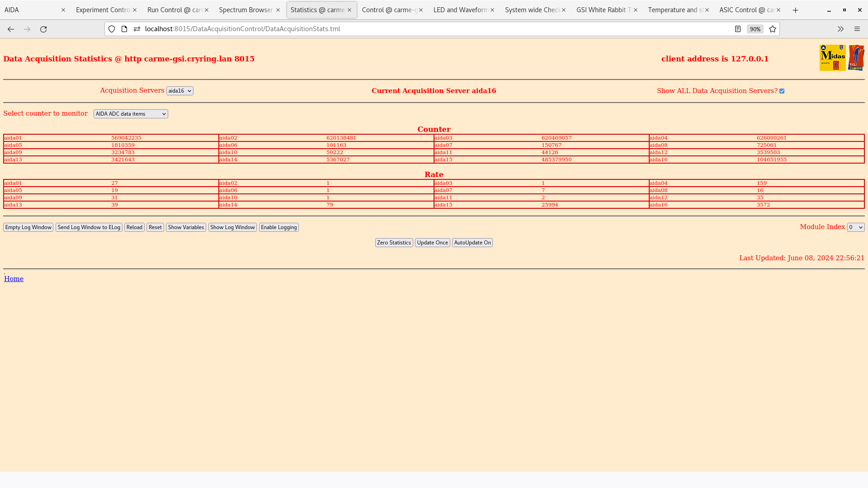Click the Update Once button
868x488 pixels.
pos(432,243)
